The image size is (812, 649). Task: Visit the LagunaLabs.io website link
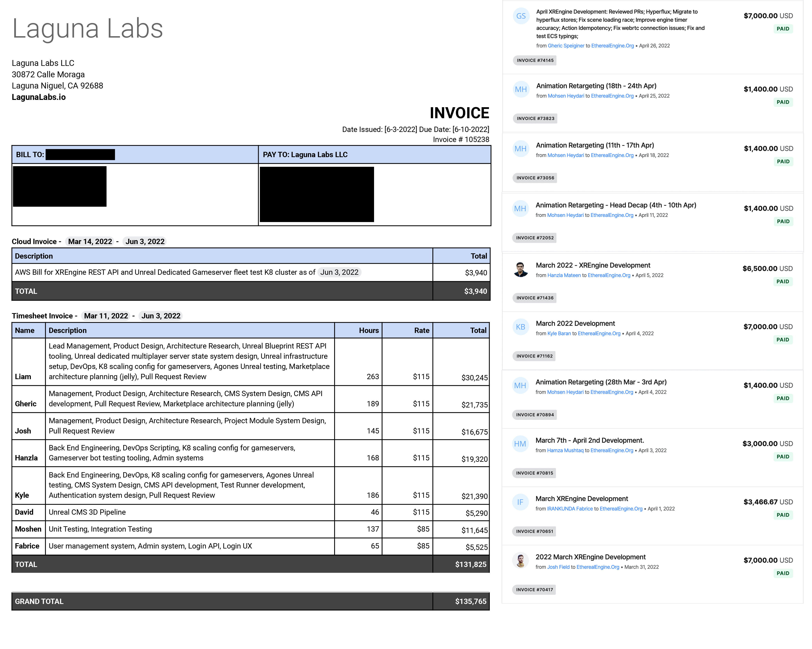click(x=39, y=97)
